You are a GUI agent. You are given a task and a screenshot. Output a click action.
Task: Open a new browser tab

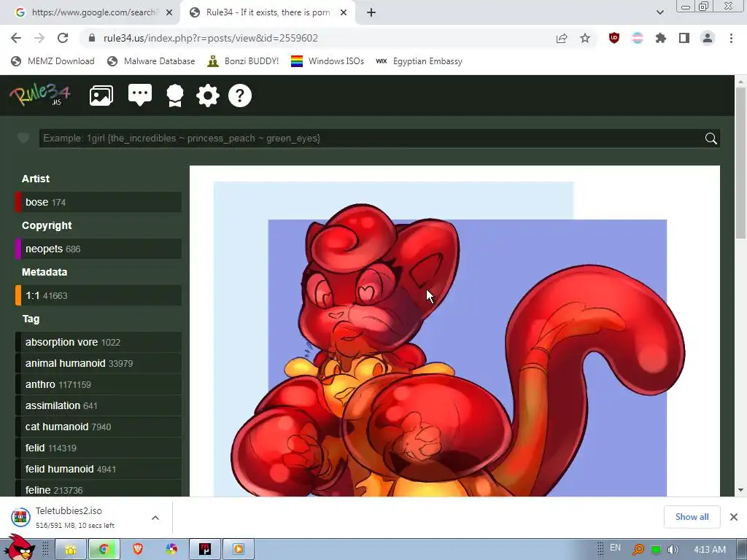click(371, 13)
